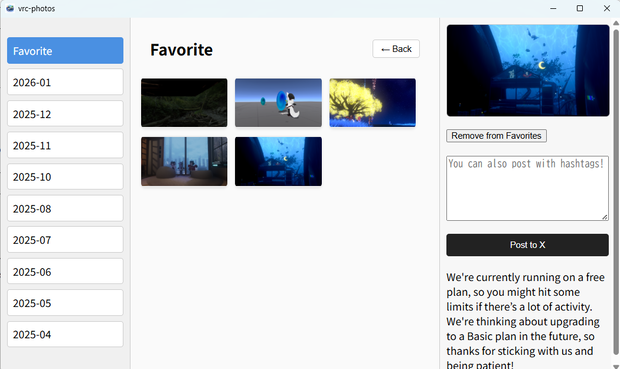Select the avatar with blue portal thumbnail
620x369 pixels.
click(x=278, y=103)
